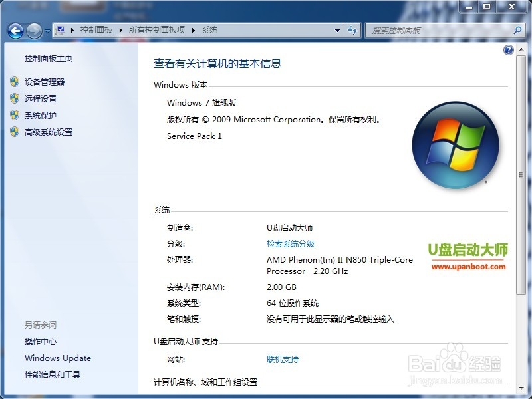Open 系统保护 from the sidebar
Image resolution: width=532 pixels, height=399 pixels.
point(41,115)
